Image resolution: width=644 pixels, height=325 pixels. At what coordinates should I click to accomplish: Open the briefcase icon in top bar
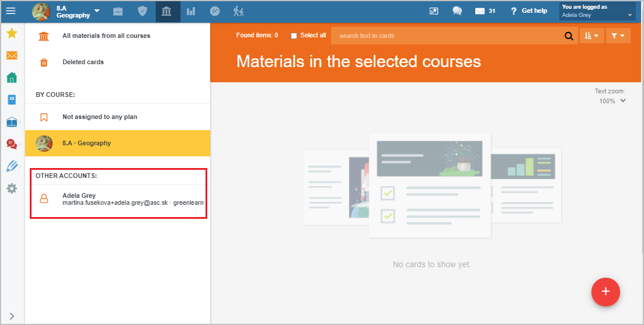coord(118,12)
